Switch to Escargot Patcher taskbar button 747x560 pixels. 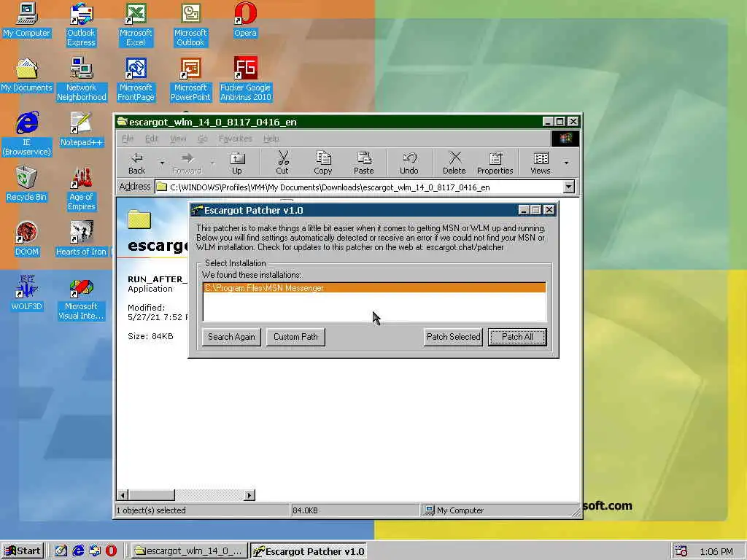308,551
